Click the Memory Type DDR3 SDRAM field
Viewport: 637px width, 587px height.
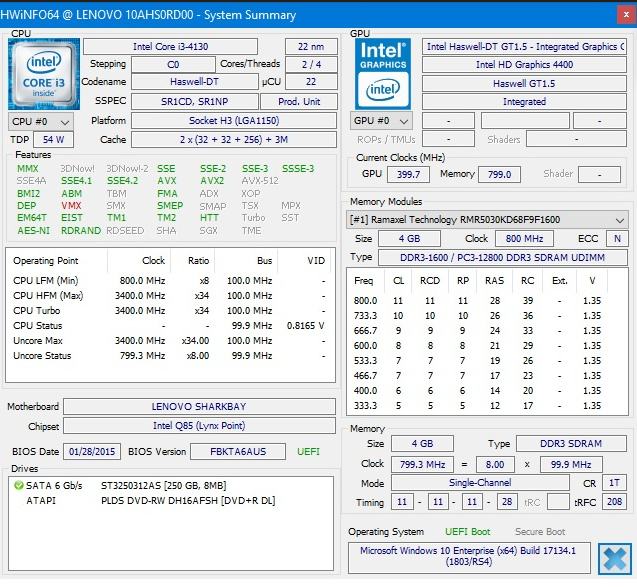571,444
